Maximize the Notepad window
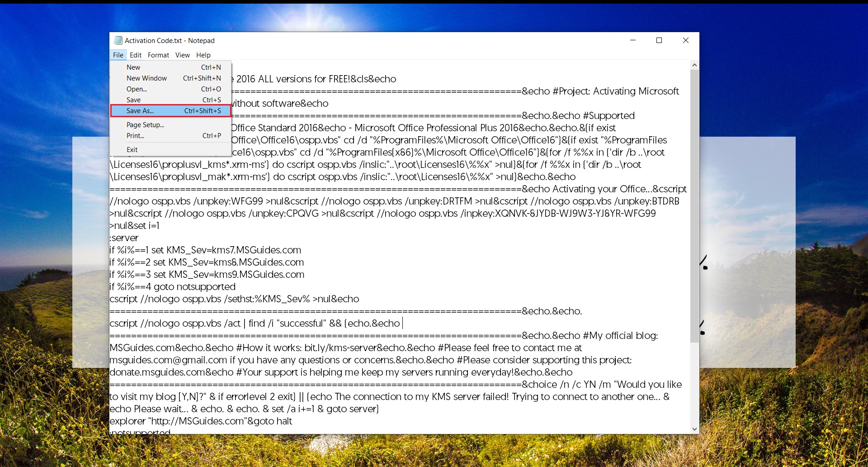Screen dimensions: 868x467 coord(659,40)
